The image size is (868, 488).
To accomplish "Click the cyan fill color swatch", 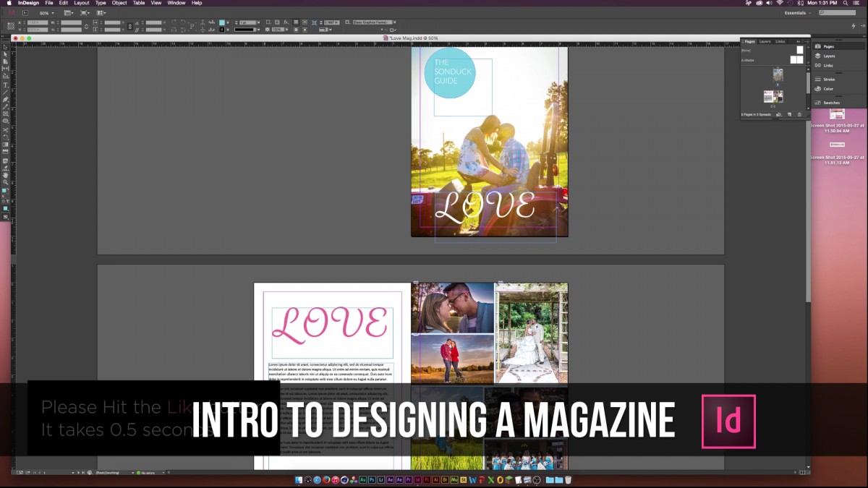I will tap(223, 22).
